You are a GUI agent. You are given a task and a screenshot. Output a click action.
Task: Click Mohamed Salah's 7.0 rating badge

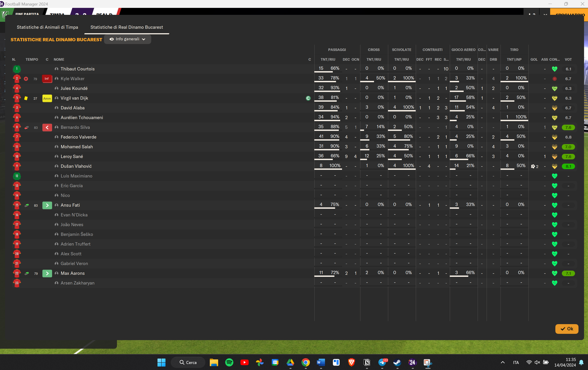568,147
